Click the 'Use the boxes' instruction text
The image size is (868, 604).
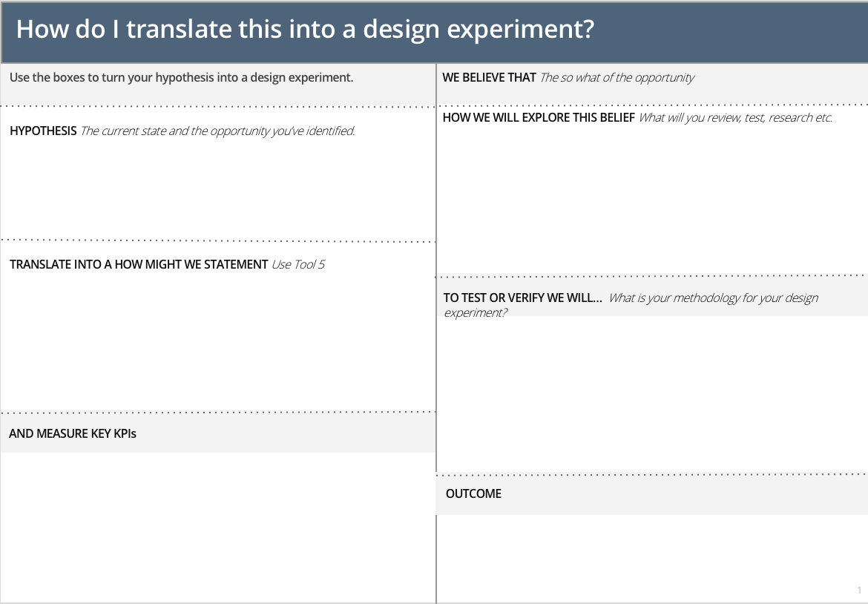pos(181,77)
